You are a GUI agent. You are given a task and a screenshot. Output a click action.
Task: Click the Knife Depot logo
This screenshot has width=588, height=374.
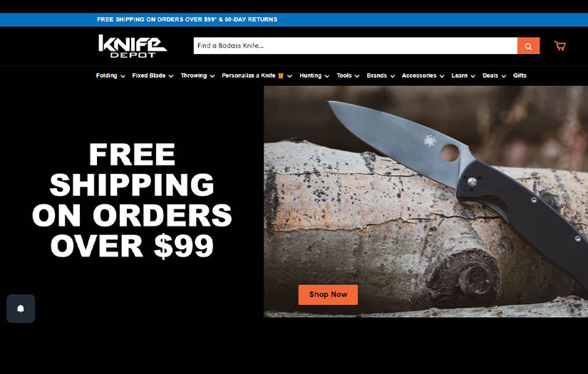pos(133,46)
